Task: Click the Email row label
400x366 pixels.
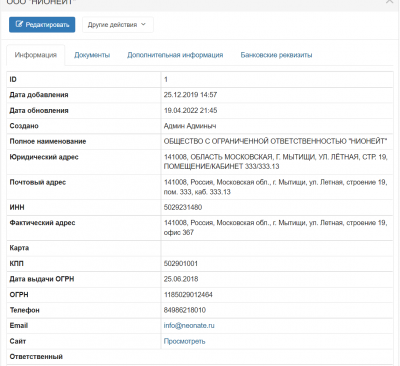Action: [19, 326]
